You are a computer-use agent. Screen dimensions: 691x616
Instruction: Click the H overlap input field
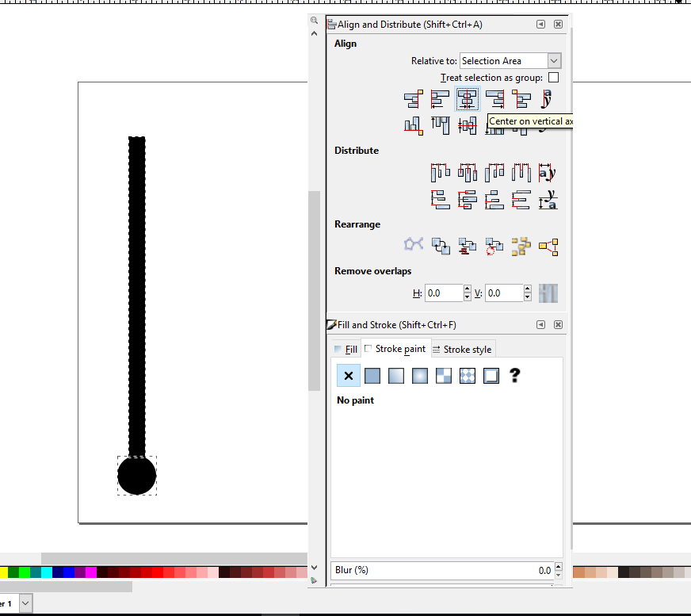[x=444, y=293]
